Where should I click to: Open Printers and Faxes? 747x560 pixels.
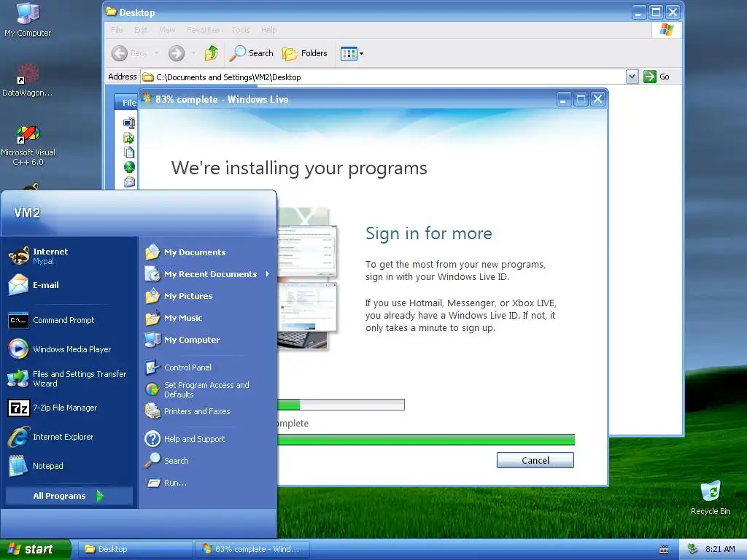tap(208, 411)
